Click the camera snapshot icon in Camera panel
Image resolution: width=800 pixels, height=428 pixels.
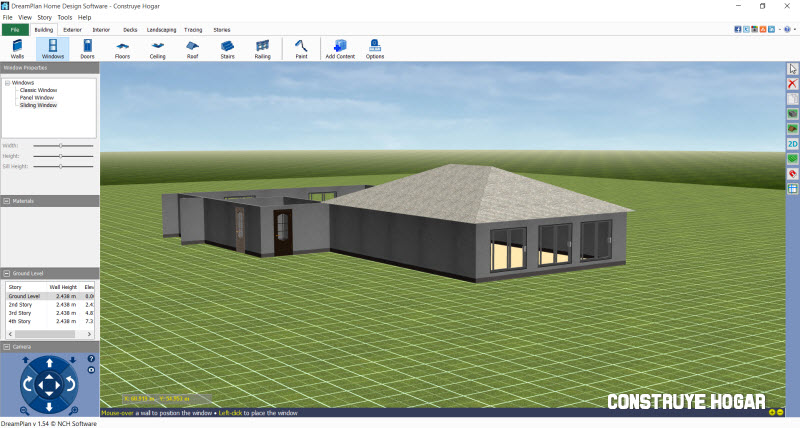point(91,370)
